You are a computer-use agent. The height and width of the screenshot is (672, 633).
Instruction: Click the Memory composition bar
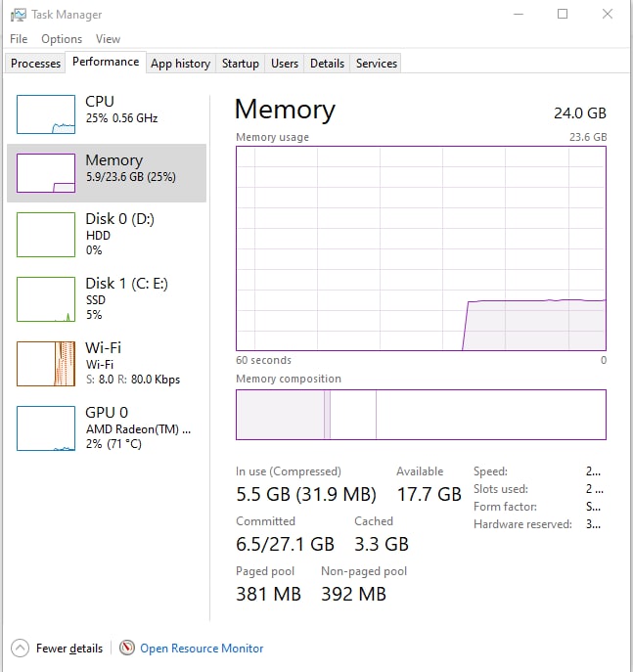pyautogui.click(x=421, y=415)
